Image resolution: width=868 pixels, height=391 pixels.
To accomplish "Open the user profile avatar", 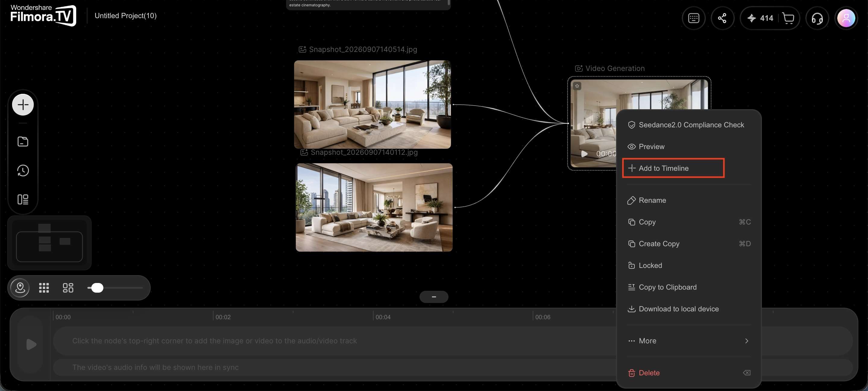I will pos(846,18).
